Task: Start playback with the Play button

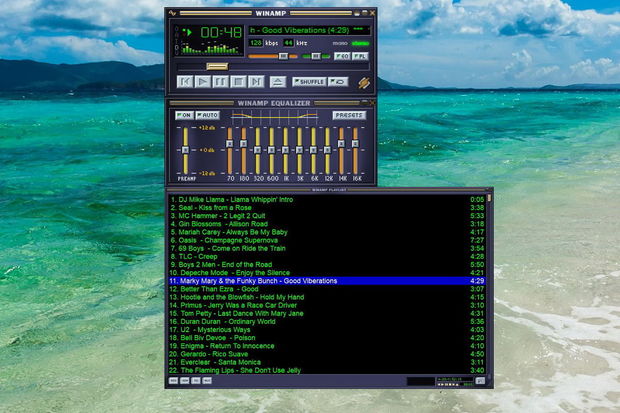Action: click(x=202, y=81)
